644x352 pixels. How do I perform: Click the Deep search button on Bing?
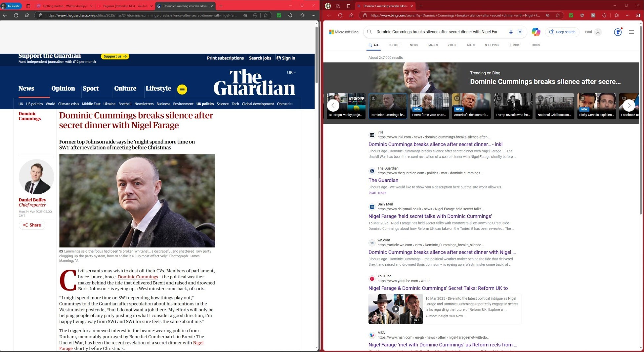[562, 32]
